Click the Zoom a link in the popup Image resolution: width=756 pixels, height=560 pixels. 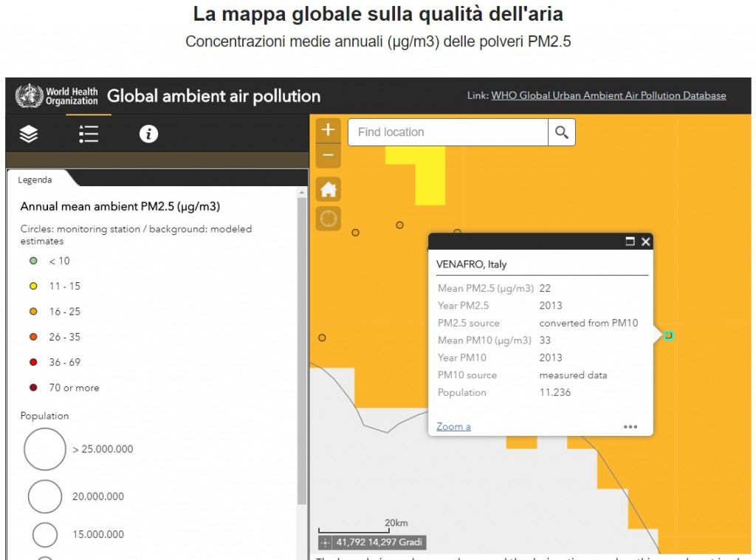453,426
